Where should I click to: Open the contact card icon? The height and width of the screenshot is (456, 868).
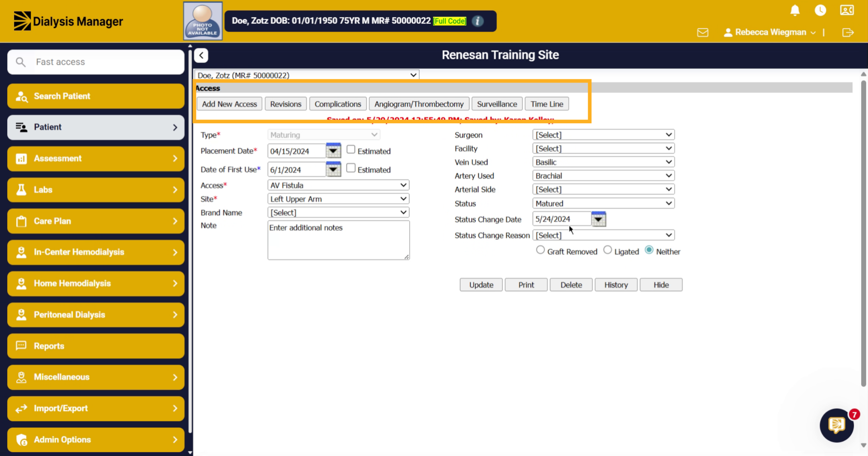[x=847, y=10]
